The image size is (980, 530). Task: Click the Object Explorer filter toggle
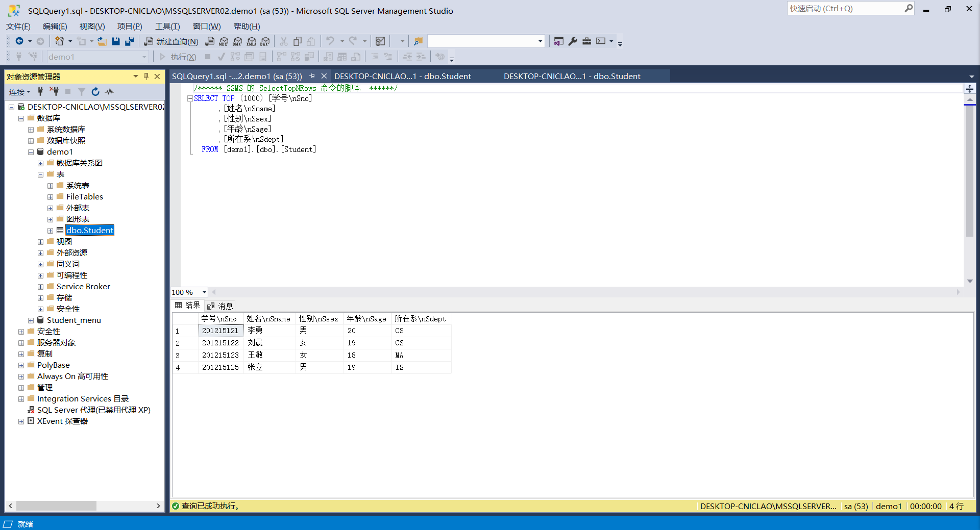click(82, 92)
